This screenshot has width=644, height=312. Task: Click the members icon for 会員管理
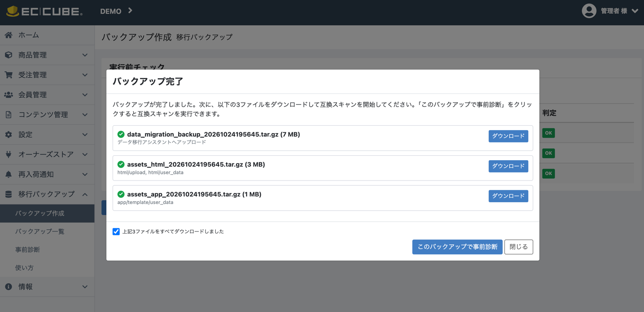(x=8, y=95)
